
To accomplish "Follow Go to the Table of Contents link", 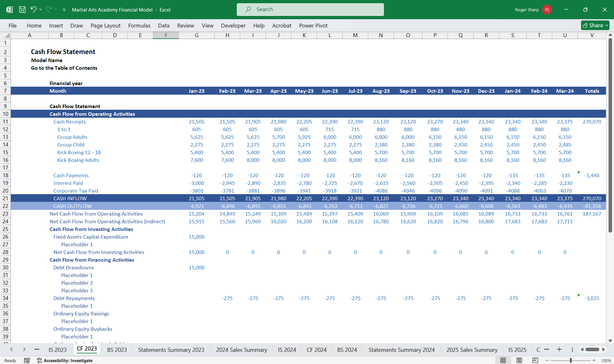I will click(x=64, y=68).
